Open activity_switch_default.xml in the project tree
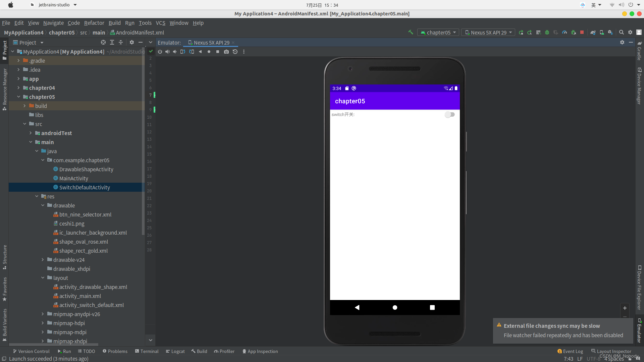Viewport: 644px width, 362px height. [x=91, y=305]
